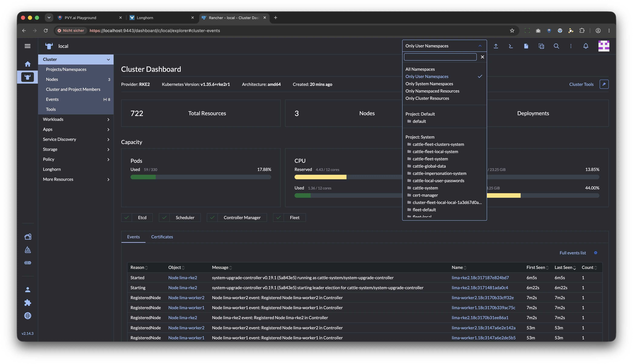Expand Storage sidebar section

point(108,149)
